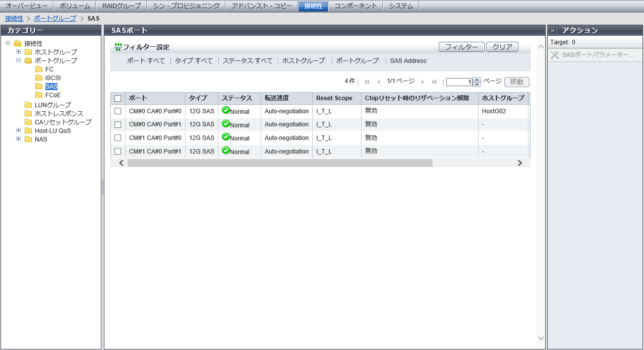Screen dimensions: 644x350
Task: Collapse the action pane with double-arrow icon
Action: (553, 30)
